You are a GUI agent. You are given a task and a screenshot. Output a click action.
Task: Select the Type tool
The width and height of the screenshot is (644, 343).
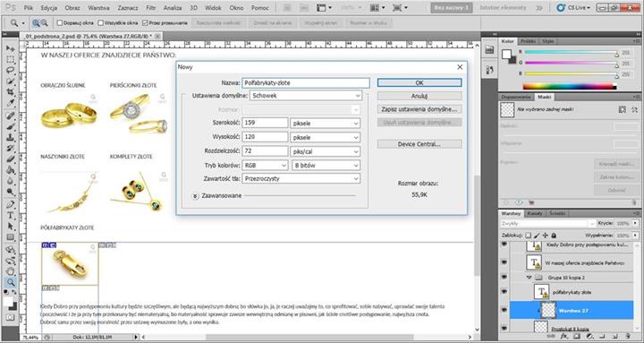[10, 216]
